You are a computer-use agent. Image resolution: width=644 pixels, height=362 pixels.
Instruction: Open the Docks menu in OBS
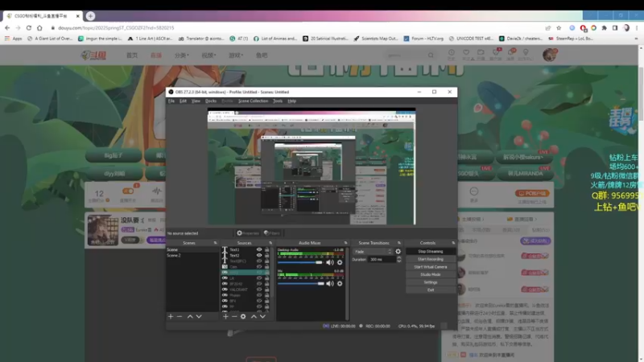pyautogui.click(x=211, y=101)
